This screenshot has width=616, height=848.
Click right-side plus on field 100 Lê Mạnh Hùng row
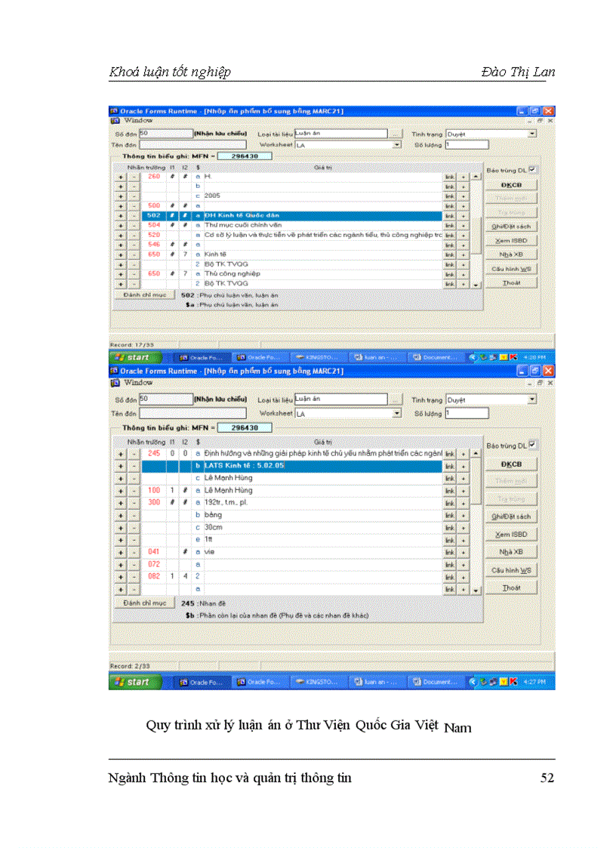pos(464,490)
